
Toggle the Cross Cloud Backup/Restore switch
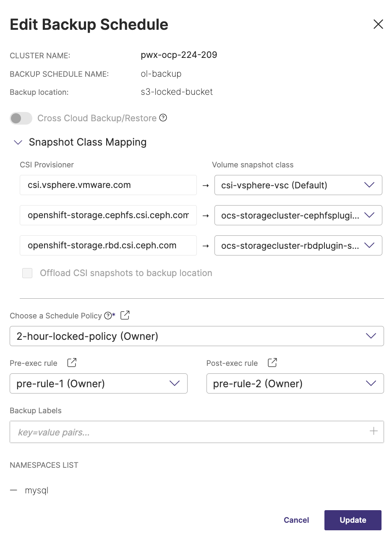[x=21, y=118]
